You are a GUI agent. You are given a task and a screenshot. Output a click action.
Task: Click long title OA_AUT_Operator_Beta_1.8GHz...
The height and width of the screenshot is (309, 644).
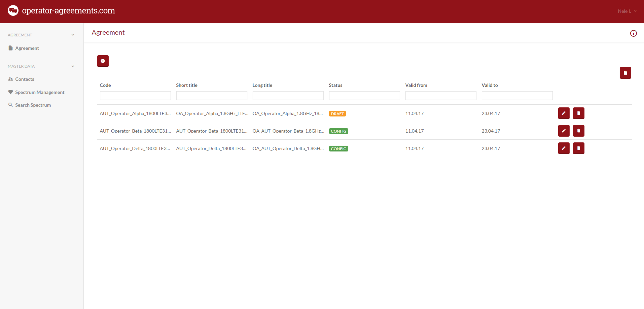(288, 131)
